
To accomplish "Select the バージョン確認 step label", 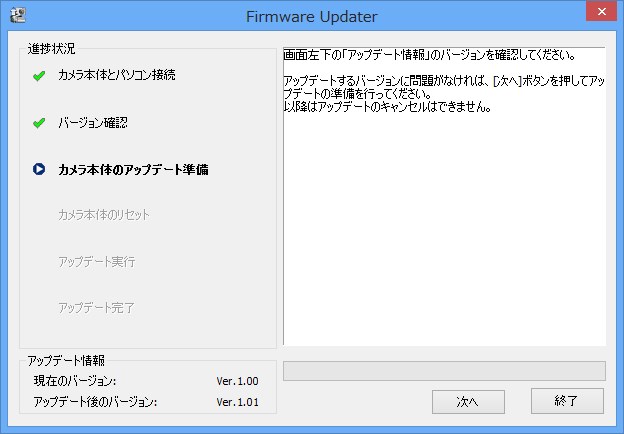I will pyautogui.click(x=93, y=123).
